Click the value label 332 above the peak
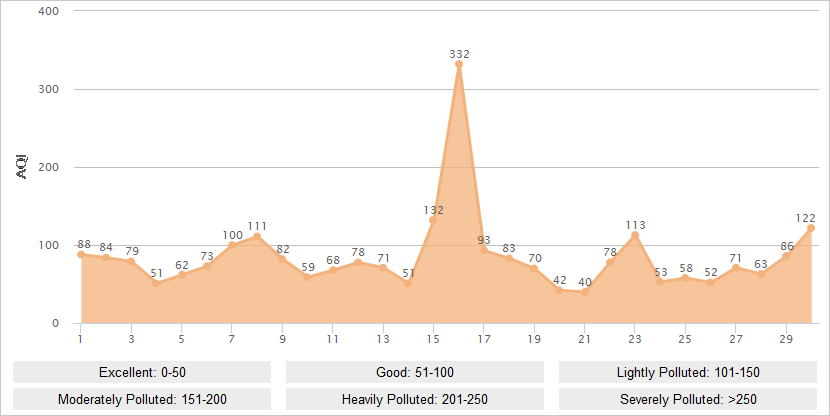 [x=459, y=54]
